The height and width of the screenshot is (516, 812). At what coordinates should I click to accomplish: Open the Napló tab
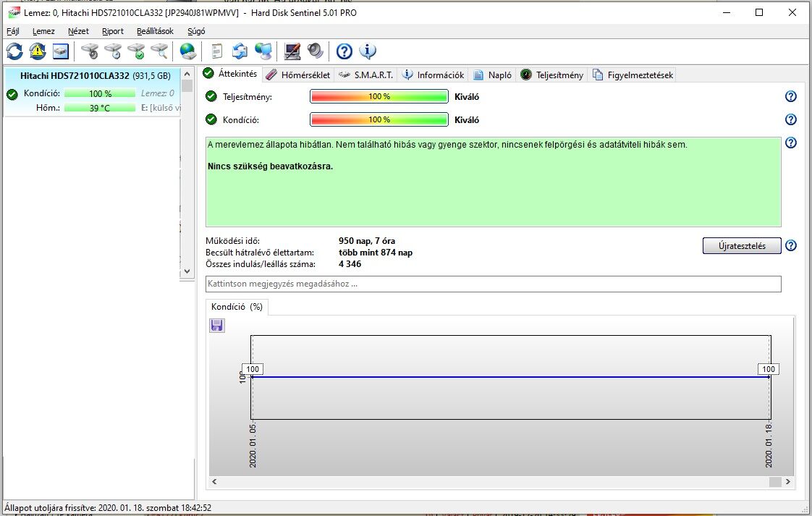coord(492,75)
